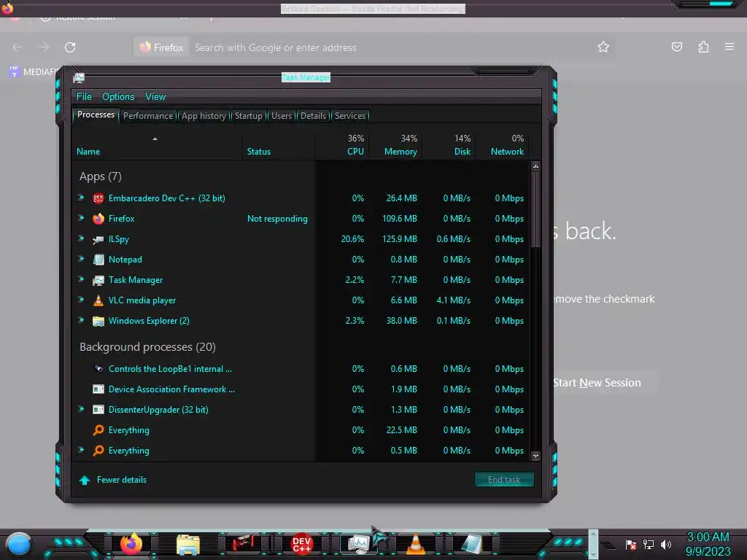
Task: Switch to the Performance tab
Action: click(148, 116)
